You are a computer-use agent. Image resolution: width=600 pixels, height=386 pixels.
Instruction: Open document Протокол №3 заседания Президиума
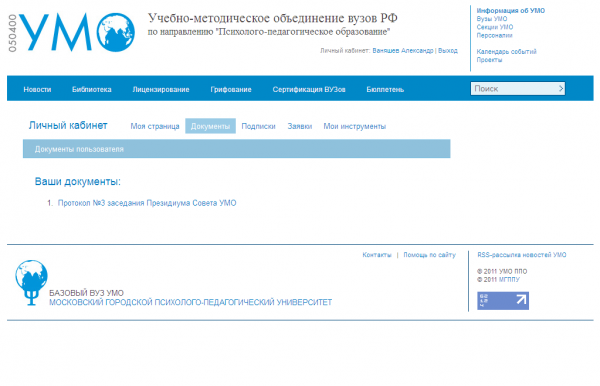pyautogui.click(x=147, y=203)
